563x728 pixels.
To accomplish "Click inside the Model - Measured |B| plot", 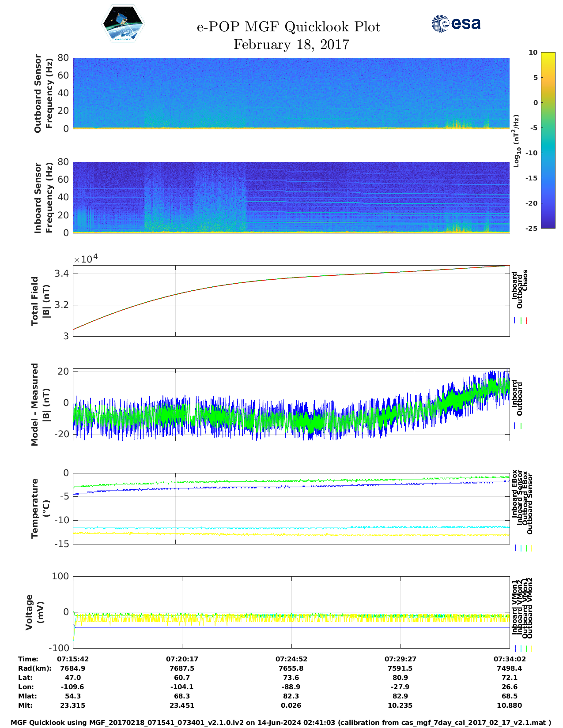I will click(x=291, y=405).
